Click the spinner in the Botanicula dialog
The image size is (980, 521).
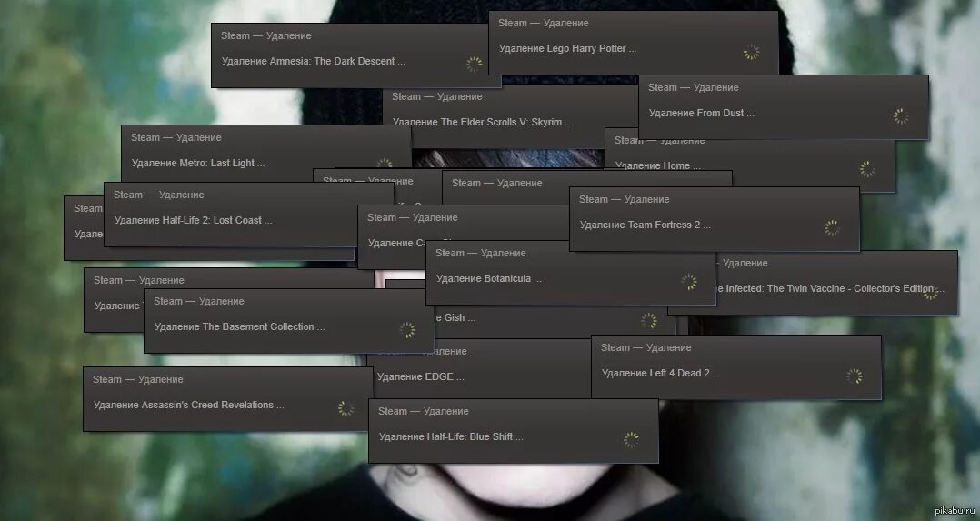(689, 282)
